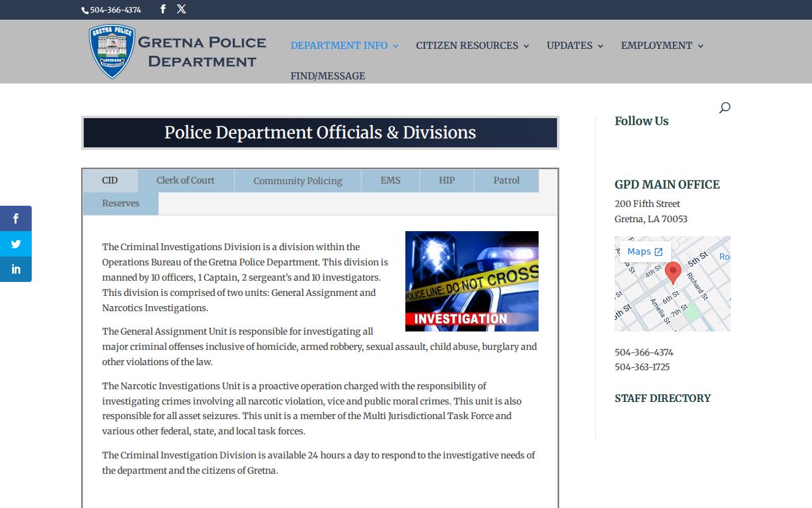812x508 pixels.
Task: Expand the Citizen Resources dropdown arrow
Action: (x=526, y=46)
